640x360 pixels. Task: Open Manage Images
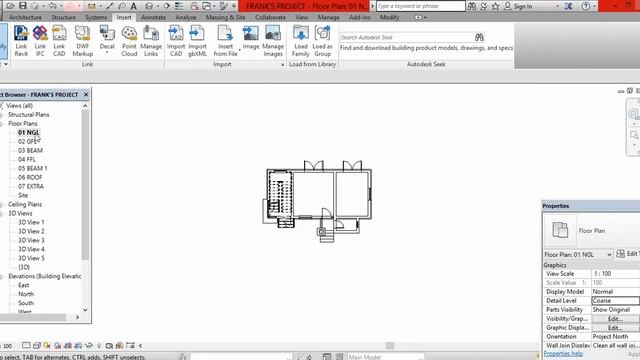pyautogui.click(x=273, y=41)
